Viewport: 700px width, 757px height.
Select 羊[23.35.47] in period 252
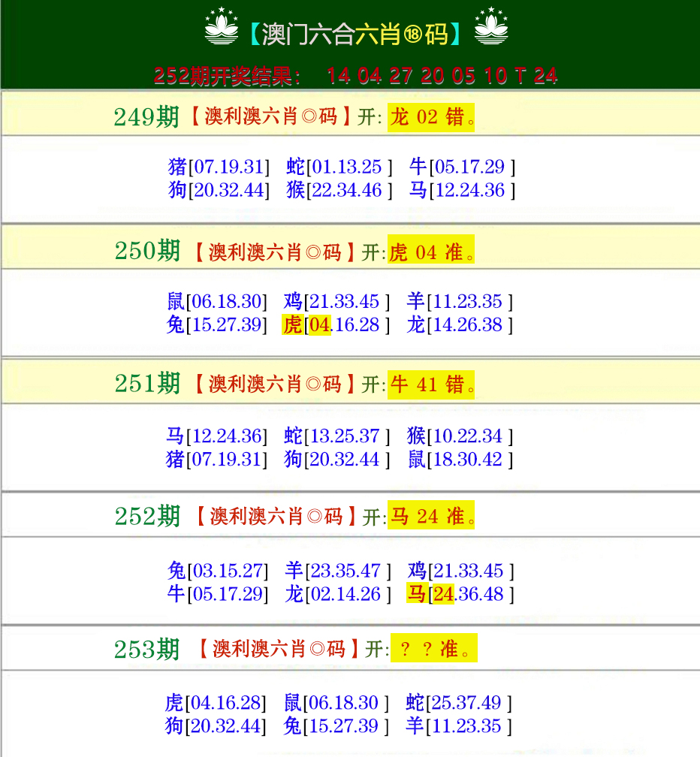pos(337,571)
